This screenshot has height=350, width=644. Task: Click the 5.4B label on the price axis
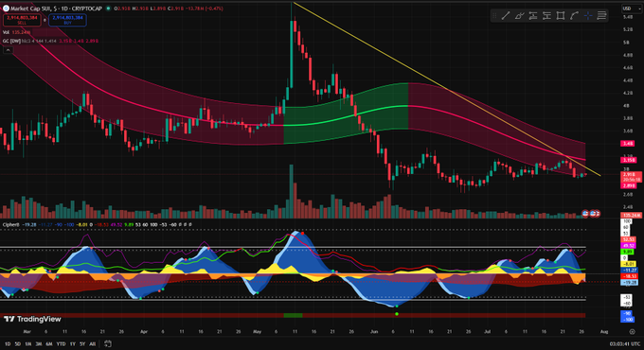click(628, 17)
